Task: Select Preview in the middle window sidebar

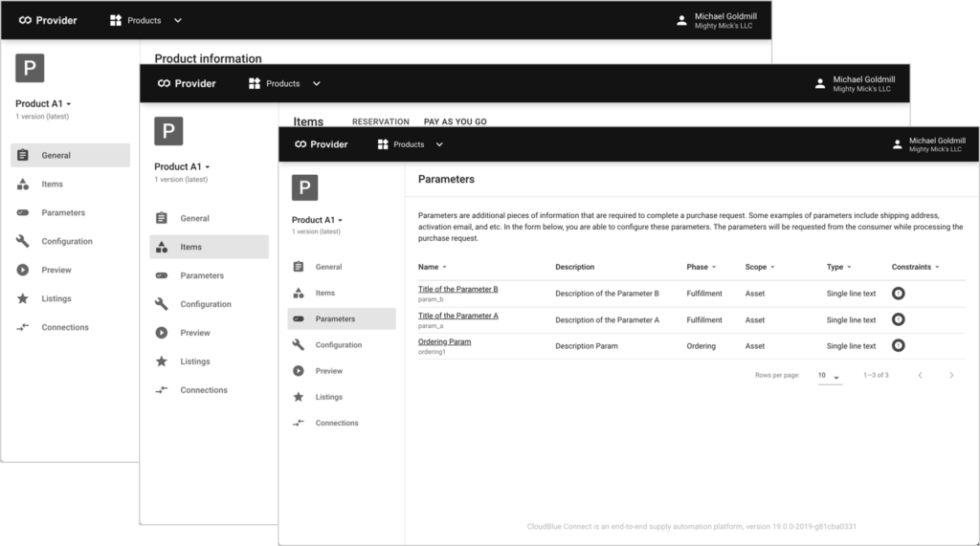Action: point(209,333)
